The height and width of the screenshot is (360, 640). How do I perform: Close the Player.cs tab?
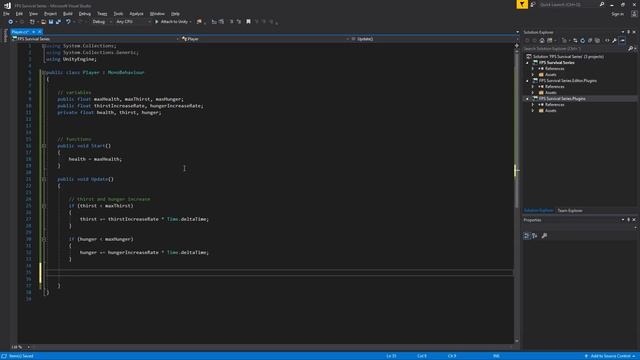(x=40, y=32)
